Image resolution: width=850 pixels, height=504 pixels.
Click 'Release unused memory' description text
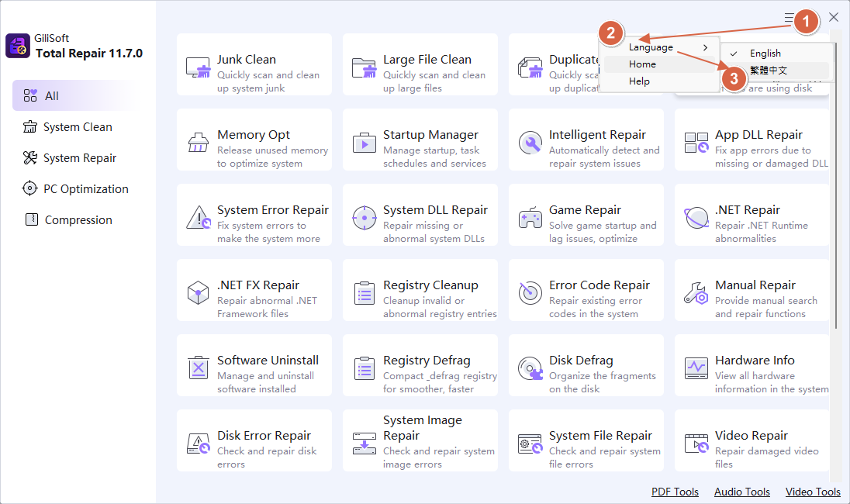[x=273, y=150]
